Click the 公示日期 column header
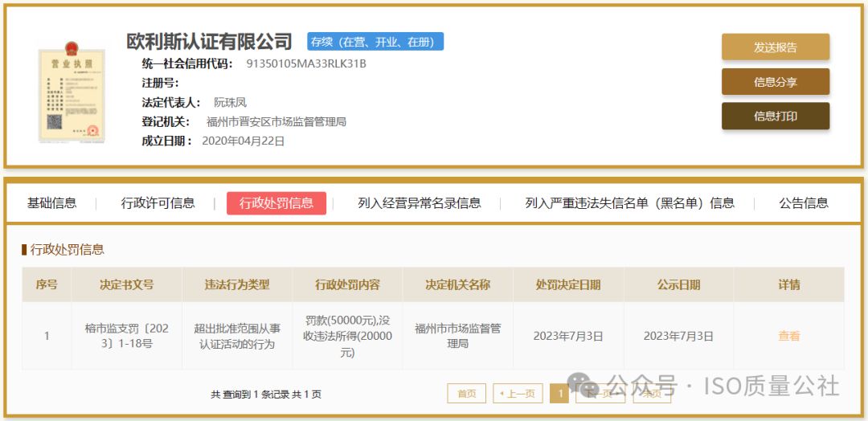868x421 pixels. point(678,285)
